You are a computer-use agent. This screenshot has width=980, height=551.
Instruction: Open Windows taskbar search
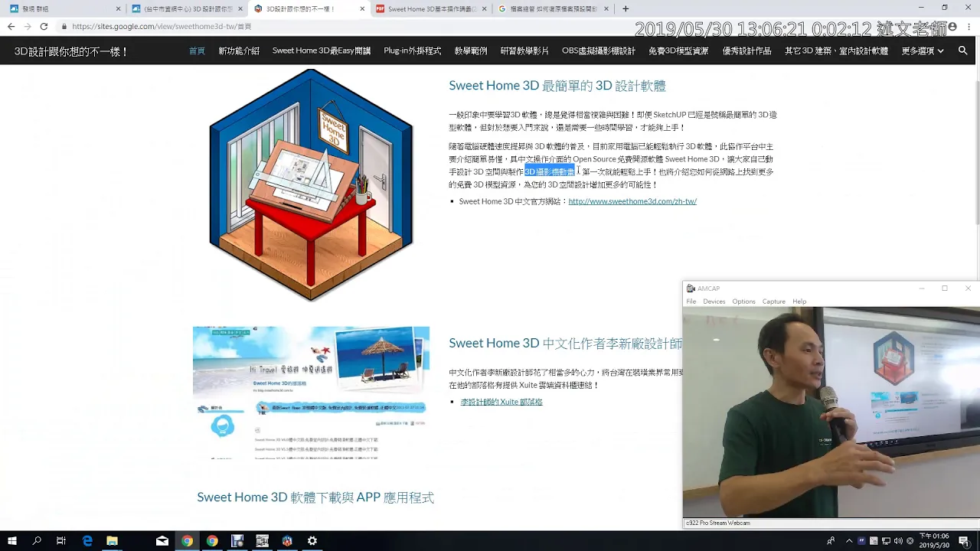click(x=37, y=541)
